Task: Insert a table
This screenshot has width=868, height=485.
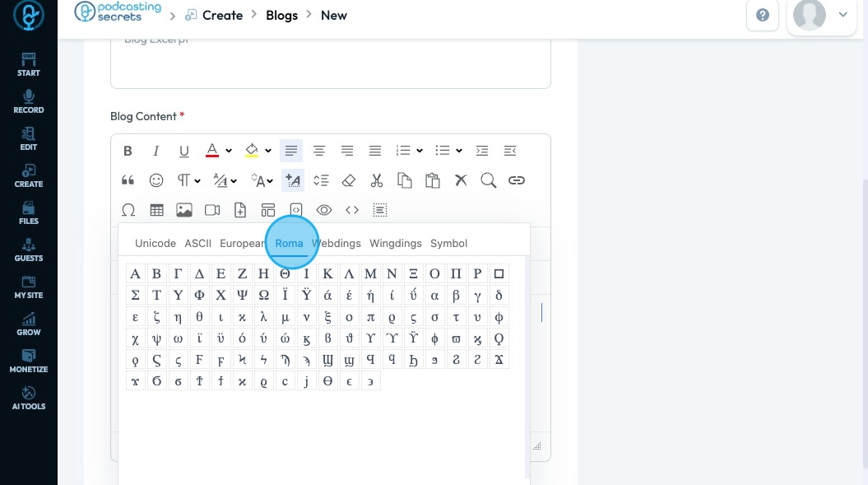Action: pos(156,210)
